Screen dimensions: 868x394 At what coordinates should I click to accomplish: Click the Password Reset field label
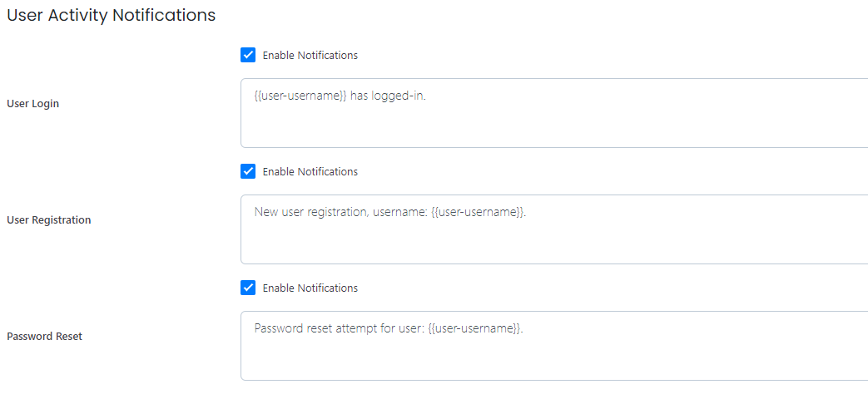pyautogui.click(x=44, y=336)
